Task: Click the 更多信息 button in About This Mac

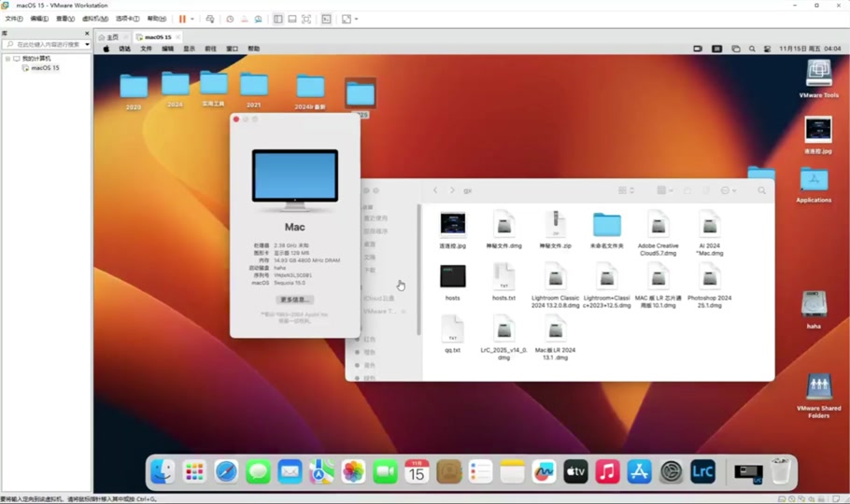Action: 294,300
